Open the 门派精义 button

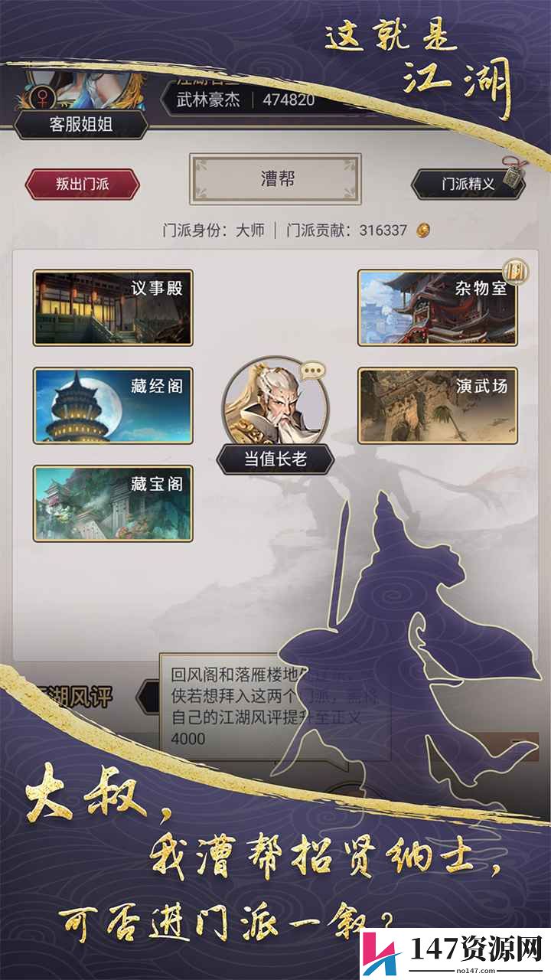pos(468,184)
